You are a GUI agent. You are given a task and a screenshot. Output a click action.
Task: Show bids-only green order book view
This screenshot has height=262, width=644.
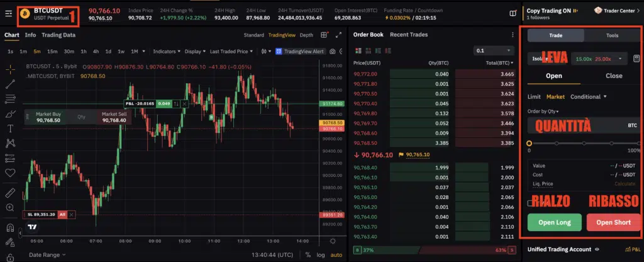tap(378, 50)
